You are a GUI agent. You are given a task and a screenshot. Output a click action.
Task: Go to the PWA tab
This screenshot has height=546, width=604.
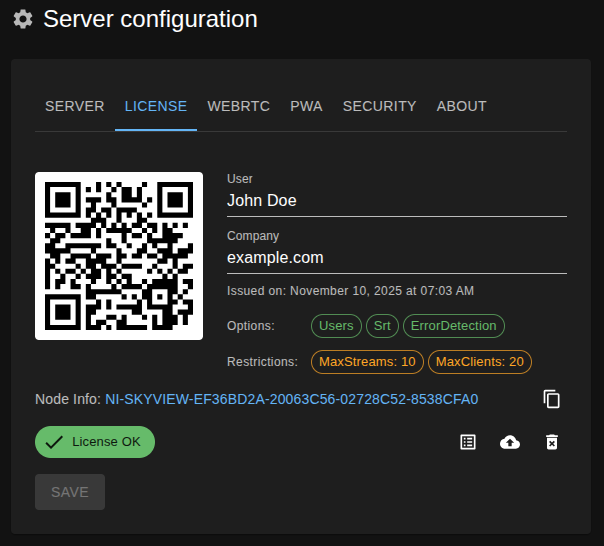[306, 106]
